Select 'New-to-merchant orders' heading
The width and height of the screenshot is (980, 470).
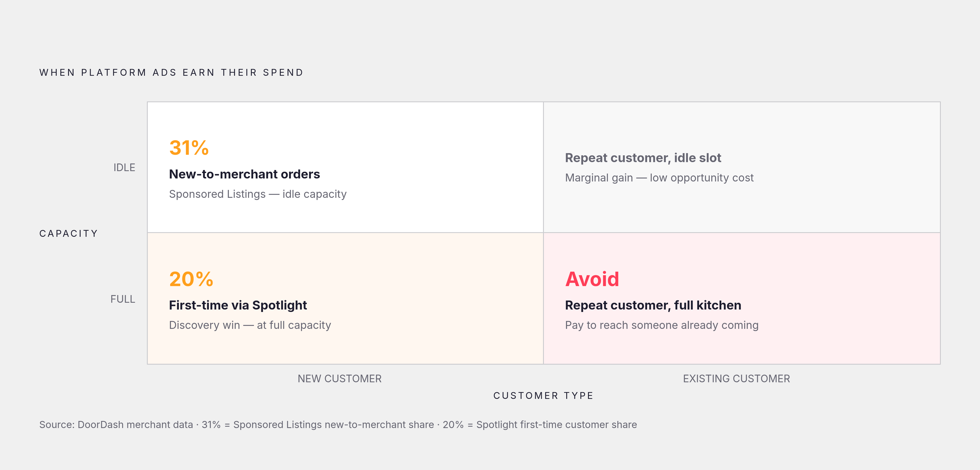click(244, 174)
